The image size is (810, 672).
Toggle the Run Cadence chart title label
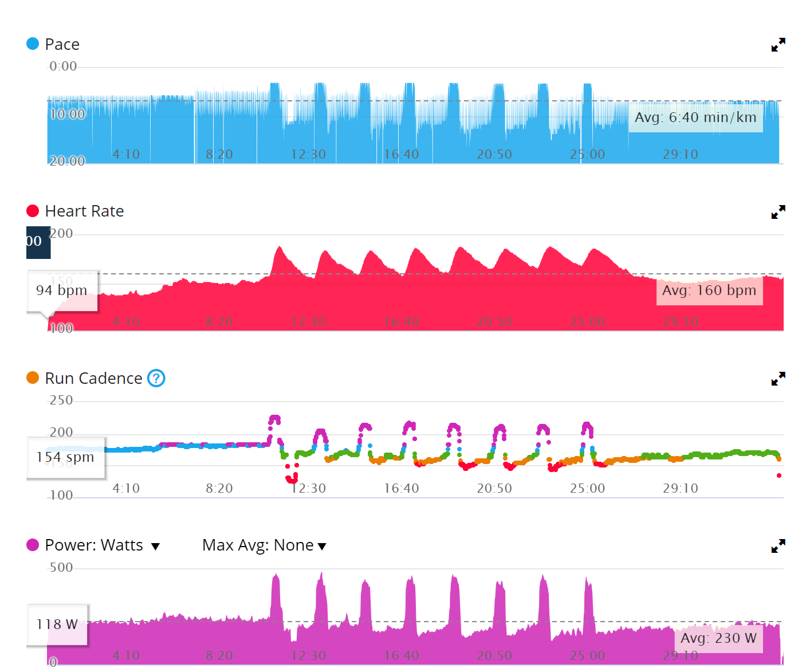point(93,378)
